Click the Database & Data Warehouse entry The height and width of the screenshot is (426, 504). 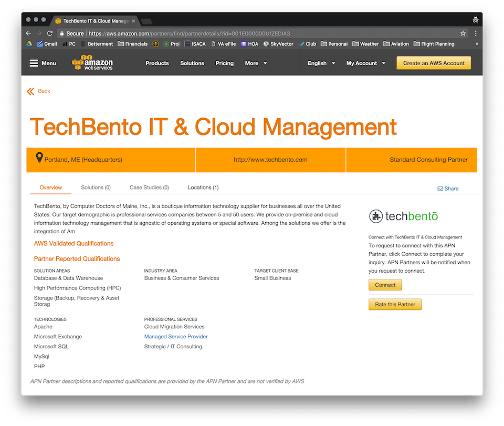(x=68, y=278)
